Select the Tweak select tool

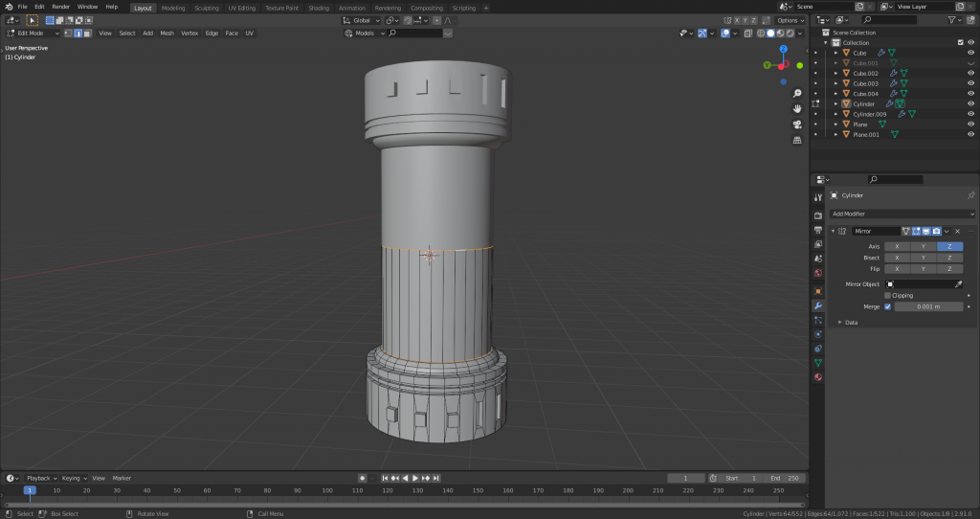coord(32,20)
